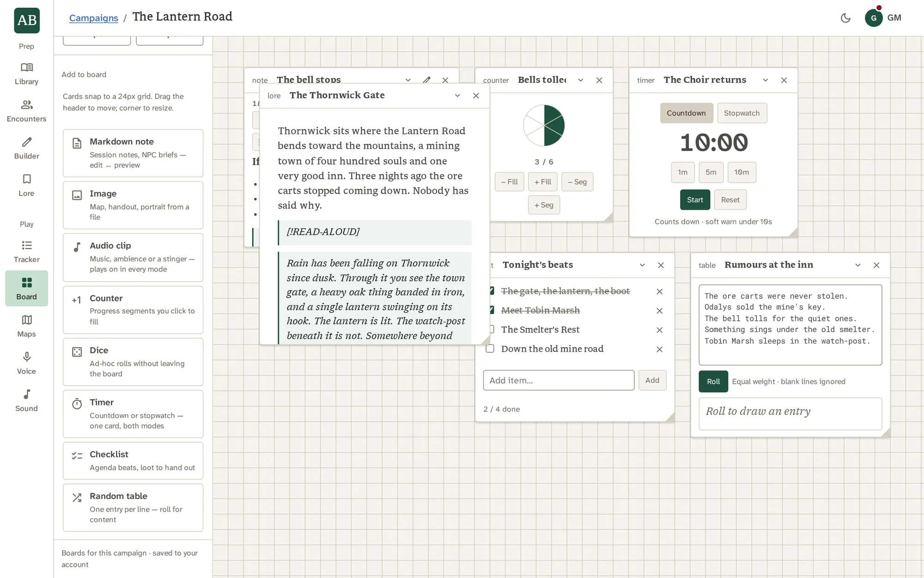Go to Encounters in the sidebar

(x=26, y=111)
